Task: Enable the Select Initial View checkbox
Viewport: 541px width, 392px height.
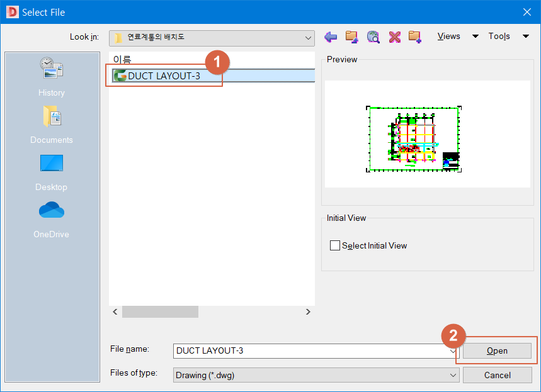Action: (x=334, y=245)
